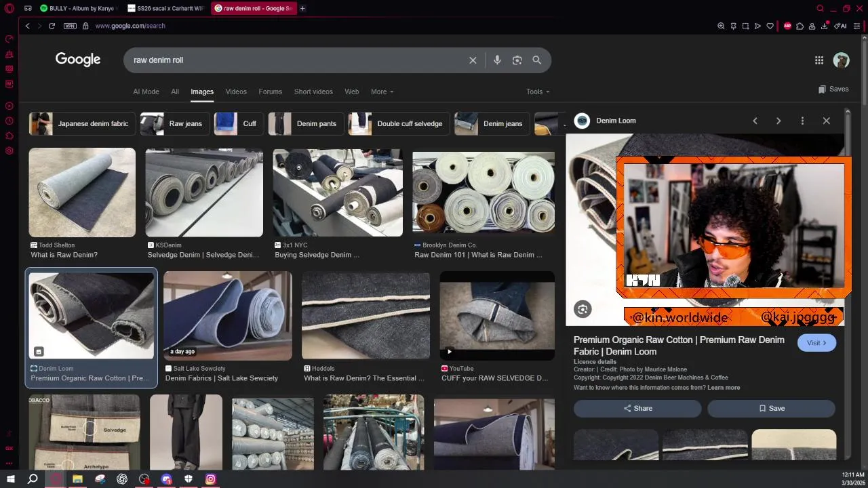Open the sidebar history clock icon

click(x=9, y=121)
